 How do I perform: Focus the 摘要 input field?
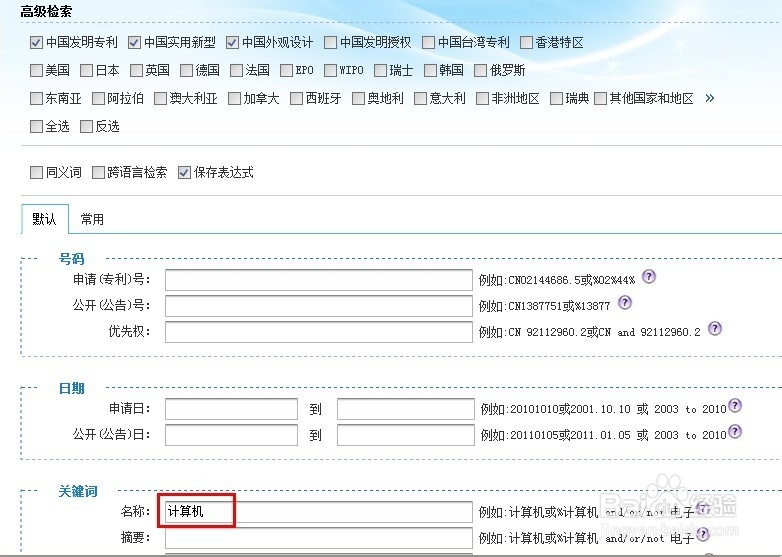[319, 538]
